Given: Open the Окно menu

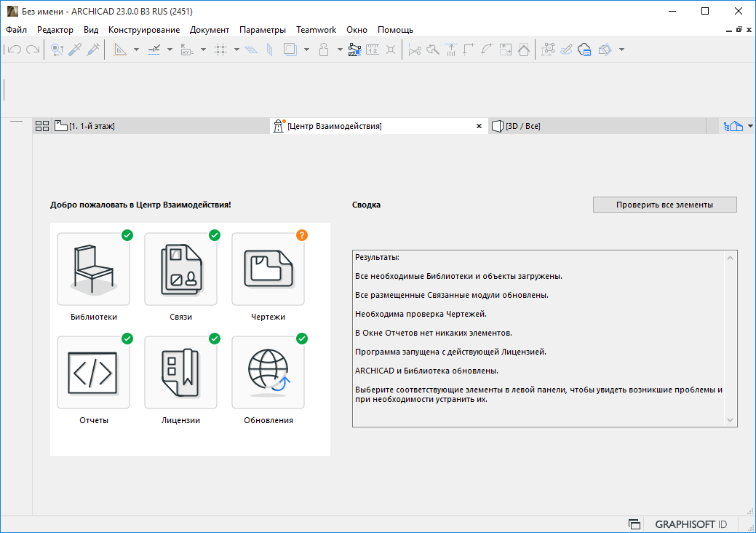Looking at the screenshot, I should tap(357, 30).
